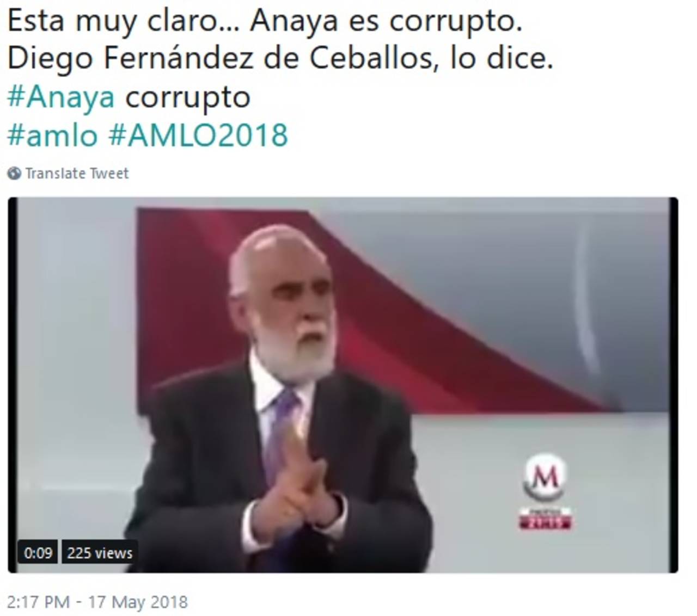Open the #AMLO2018 hashtag link
Viewport: 697px width, 616px height.
198,135
